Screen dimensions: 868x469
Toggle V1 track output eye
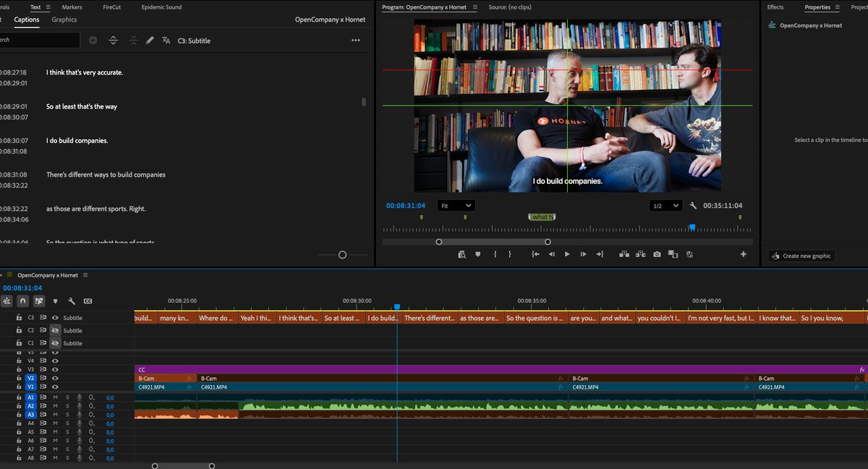click(55, 387)
